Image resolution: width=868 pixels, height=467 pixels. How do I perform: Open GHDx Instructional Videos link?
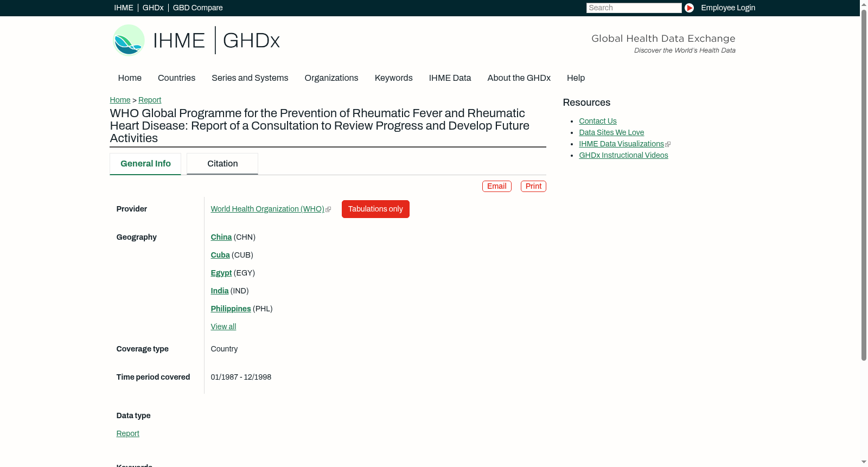[x=623, y=155]
